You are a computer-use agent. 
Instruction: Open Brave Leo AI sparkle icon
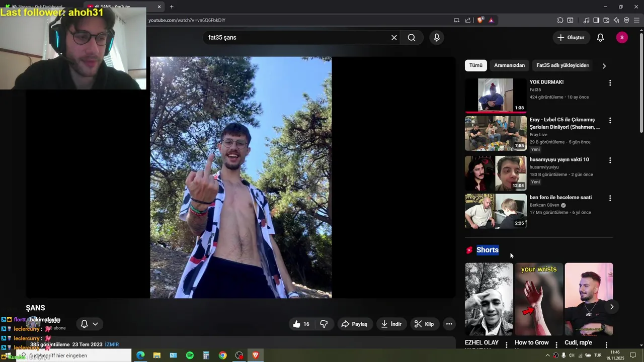point(616,20)
